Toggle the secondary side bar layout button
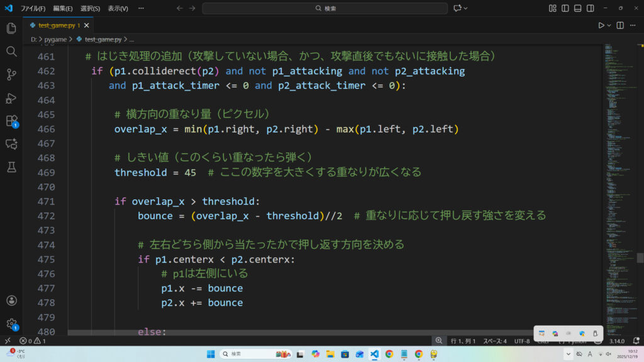The image size is (644, 362). [591, 8]
